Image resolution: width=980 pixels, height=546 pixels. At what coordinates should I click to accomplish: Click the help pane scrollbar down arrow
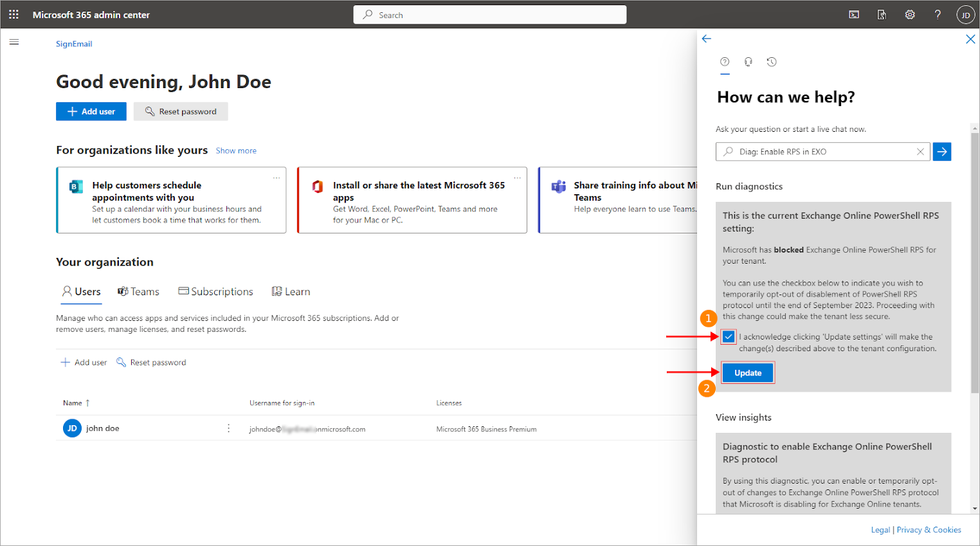coord(975,508)
